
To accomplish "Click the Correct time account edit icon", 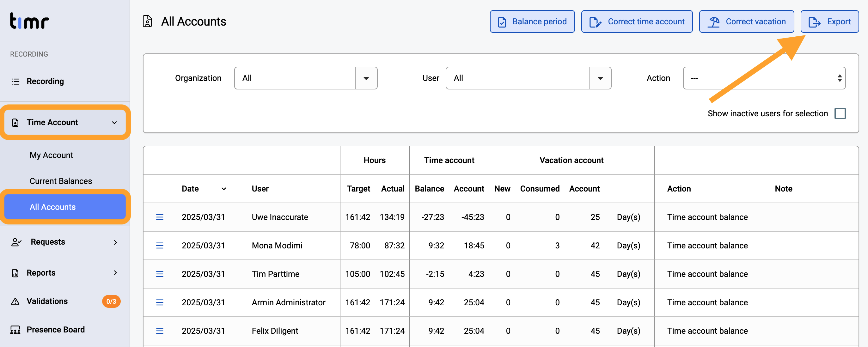I will (595, 22).
